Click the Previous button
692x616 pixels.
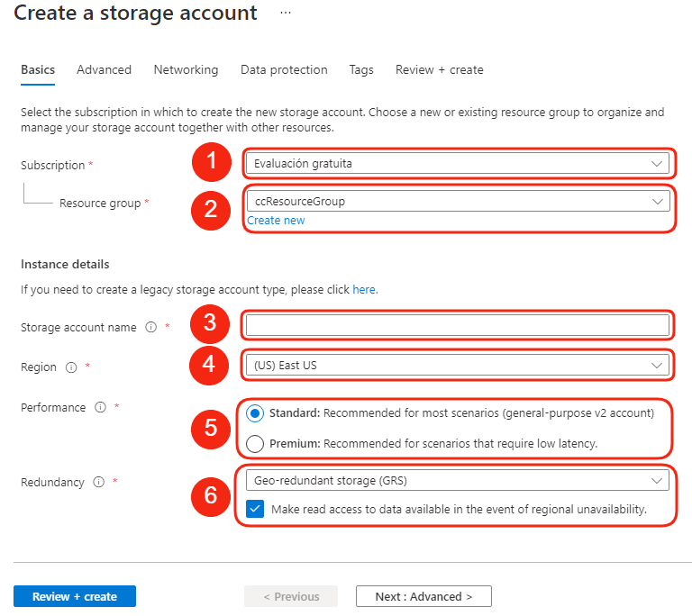[x=291, y=596]
